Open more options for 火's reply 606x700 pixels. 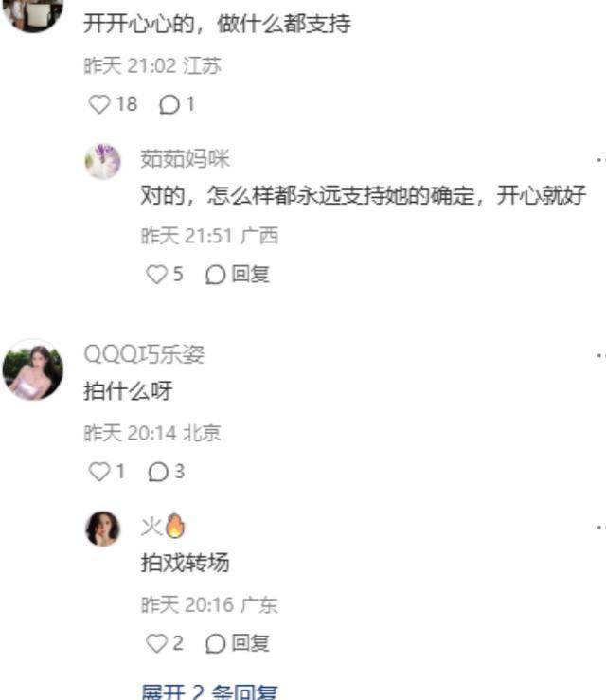point(600,528)
